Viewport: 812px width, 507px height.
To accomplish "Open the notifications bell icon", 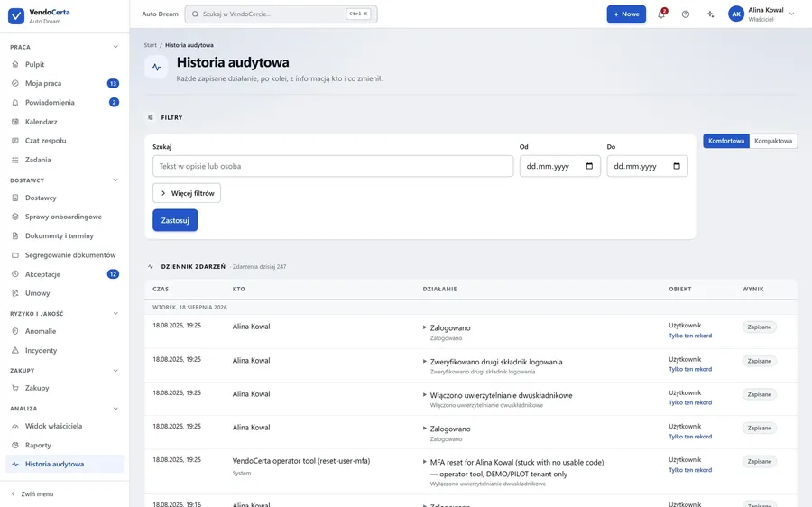I will [661, 14].
